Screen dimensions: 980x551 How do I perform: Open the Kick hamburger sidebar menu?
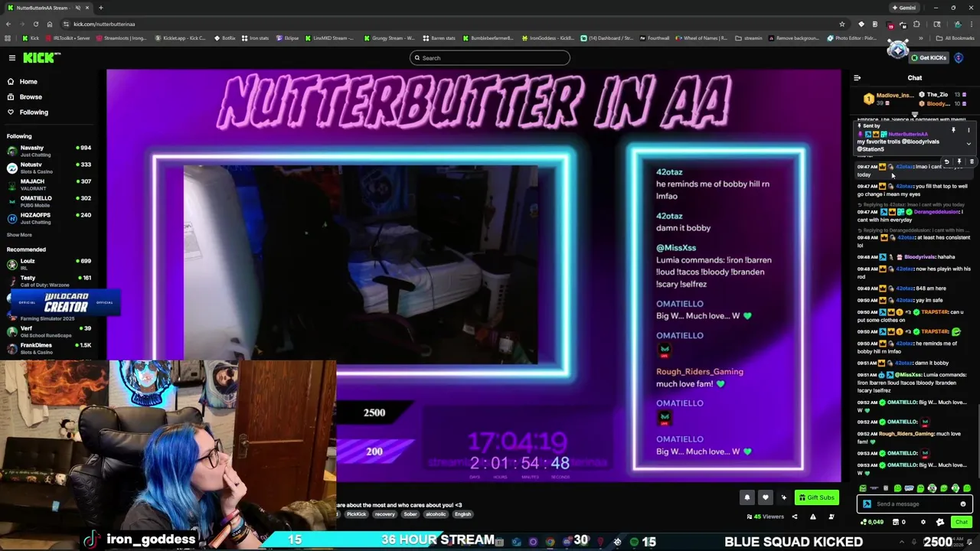[12, 57]
